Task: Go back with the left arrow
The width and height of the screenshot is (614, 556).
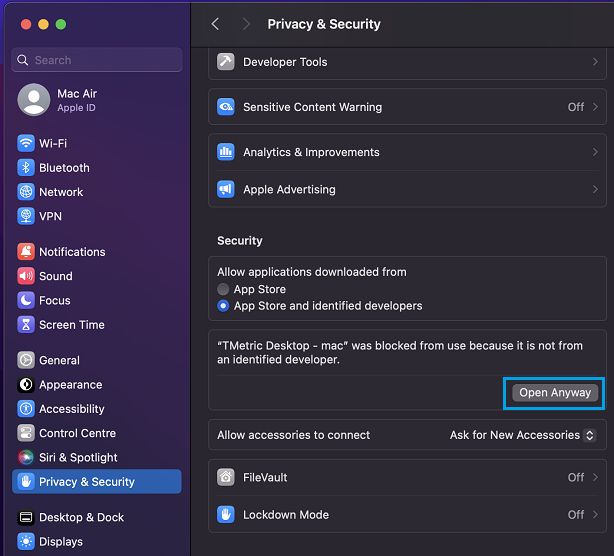Action: 215,24
